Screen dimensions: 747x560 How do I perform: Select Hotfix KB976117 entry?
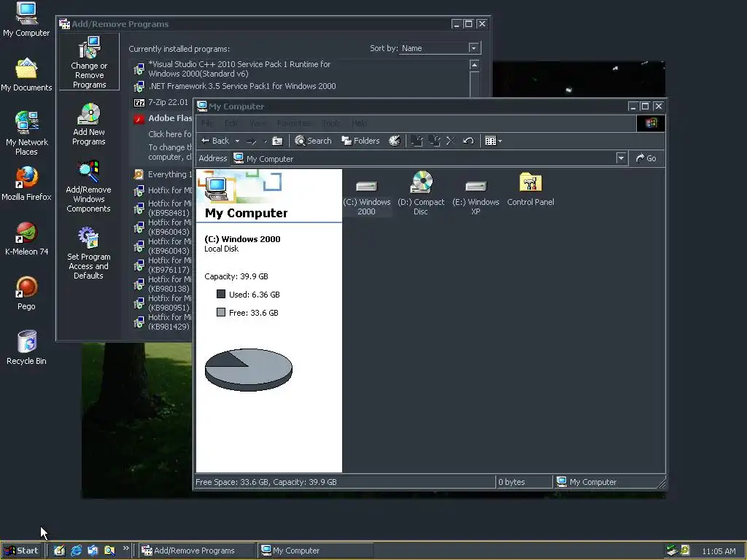pyautogui.click(x=163, y=265)
